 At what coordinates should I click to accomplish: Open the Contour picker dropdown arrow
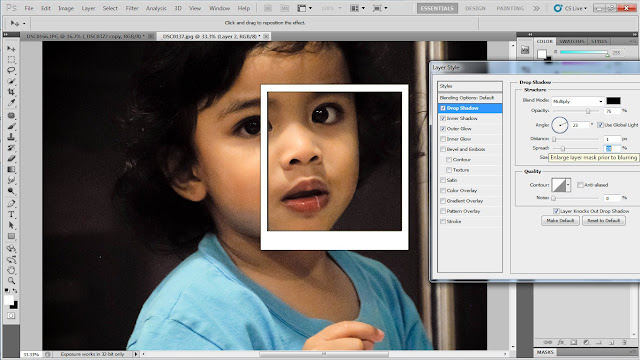click(x=568, y=185)
